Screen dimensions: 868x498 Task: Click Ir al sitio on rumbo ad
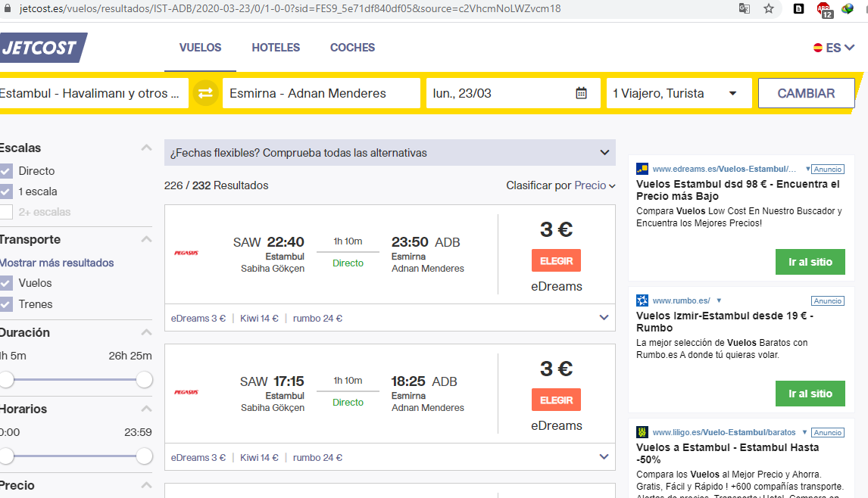[810, 394]
